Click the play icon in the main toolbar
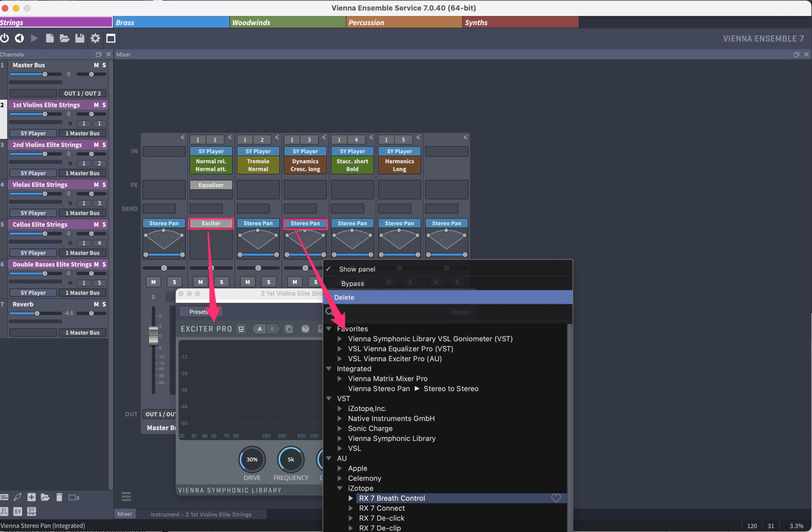The image size is (812, 532). 35,38
